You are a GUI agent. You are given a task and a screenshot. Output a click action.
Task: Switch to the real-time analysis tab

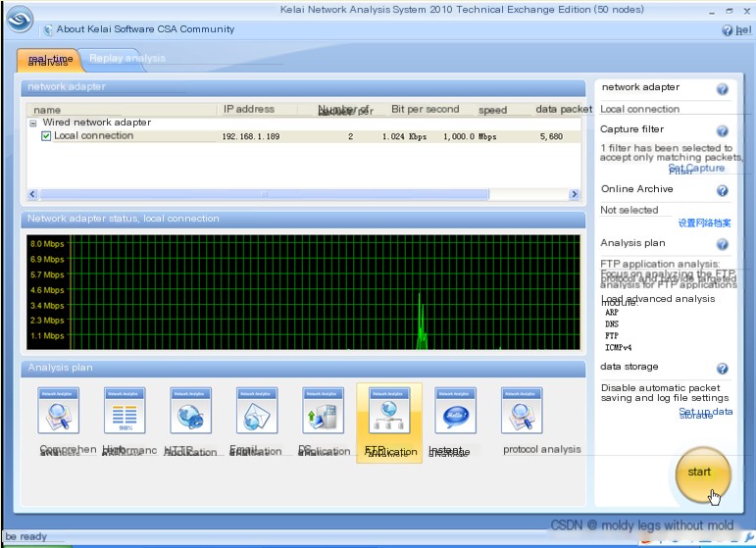click(x=50, y=60)
